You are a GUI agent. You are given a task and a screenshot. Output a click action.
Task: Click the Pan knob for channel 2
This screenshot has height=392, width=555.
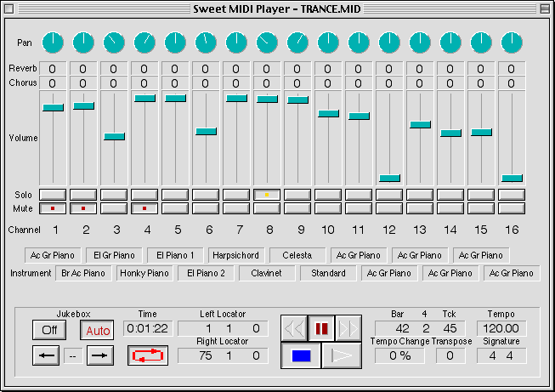click(x=83, y=43)
